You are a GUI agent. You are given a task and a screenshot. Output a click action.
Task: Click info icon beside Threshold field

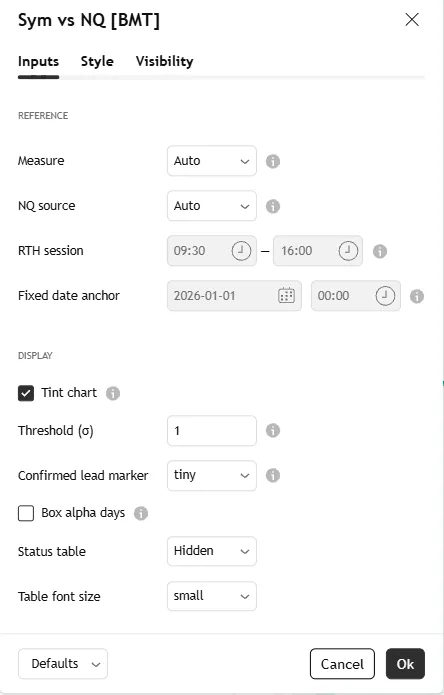click(x=273, y=430)
